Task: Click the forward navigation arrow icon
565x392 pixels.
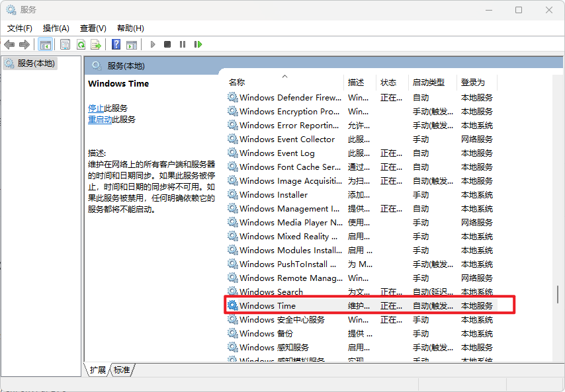Action: point(25,44)
